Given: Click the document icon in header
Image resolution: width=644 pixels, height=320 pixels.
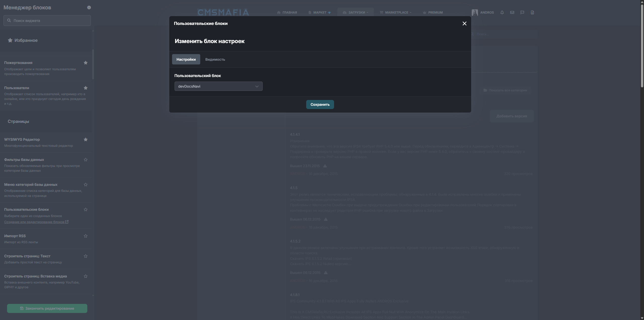Looking at the screenshot, I should pyautogui.click(x=532, y=12).
